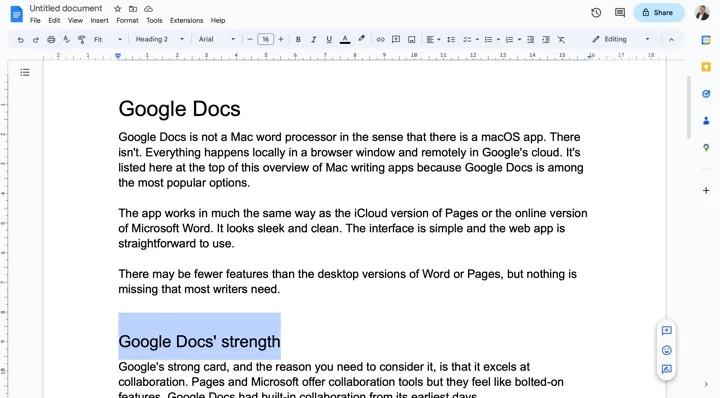Run spelling and grammar check icon
This screenshot has height=398, width=720.
66,39
